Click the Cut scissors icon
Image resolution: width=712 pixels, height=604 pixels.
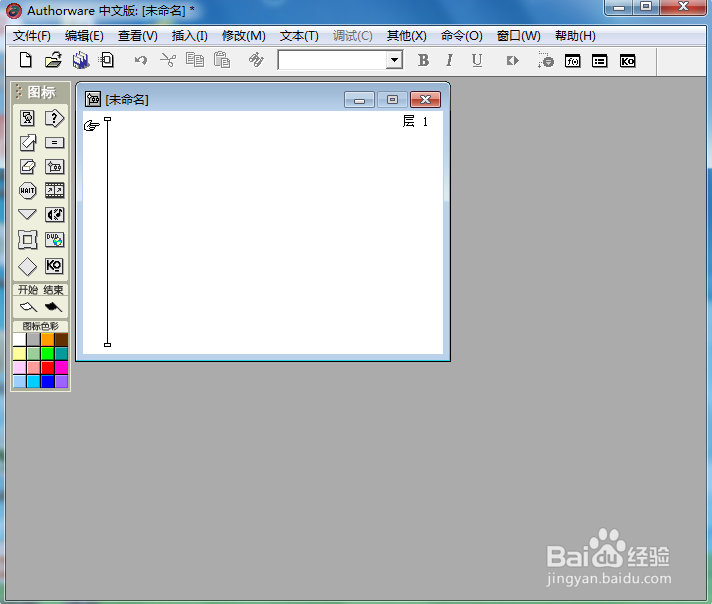pyautogui.click(x=168, y=60)
